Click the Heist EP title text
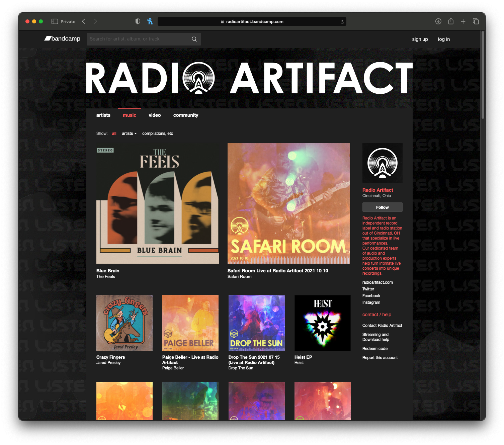Viewport: 504px width, 445px height. coord(303,357)
